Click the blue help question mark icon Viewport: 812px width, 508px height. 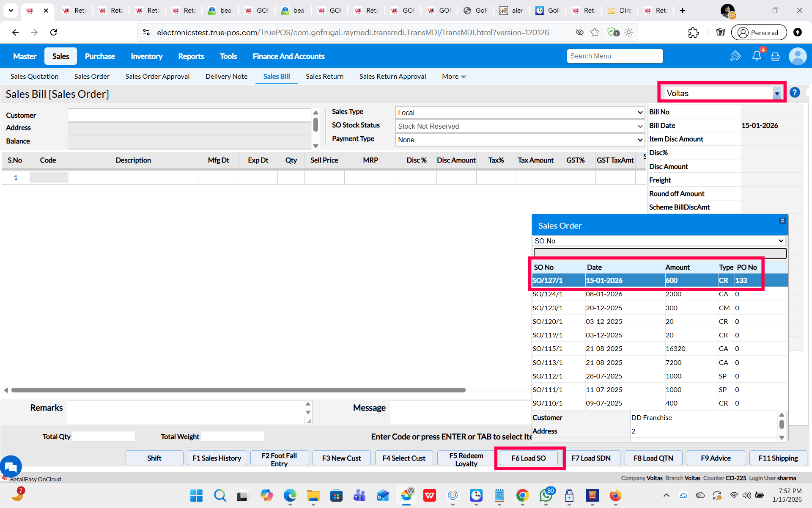point(795,93)
